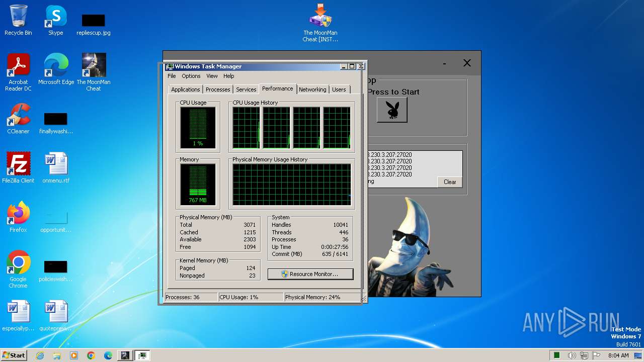Close the MoonMan Cheat window
The width and height of the screenshot is (644, 362).
pyautogui.click(x=467, y=63)
